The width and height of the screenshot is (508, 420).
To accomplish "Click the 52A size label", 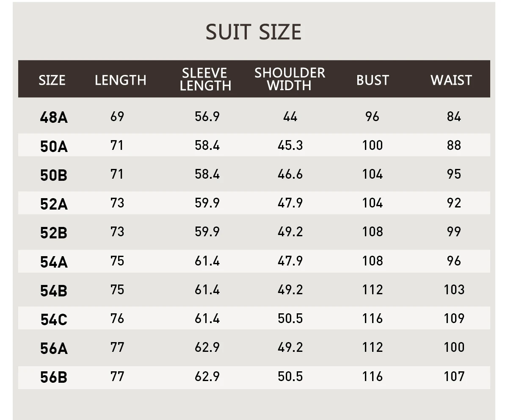I will (54, 204).
